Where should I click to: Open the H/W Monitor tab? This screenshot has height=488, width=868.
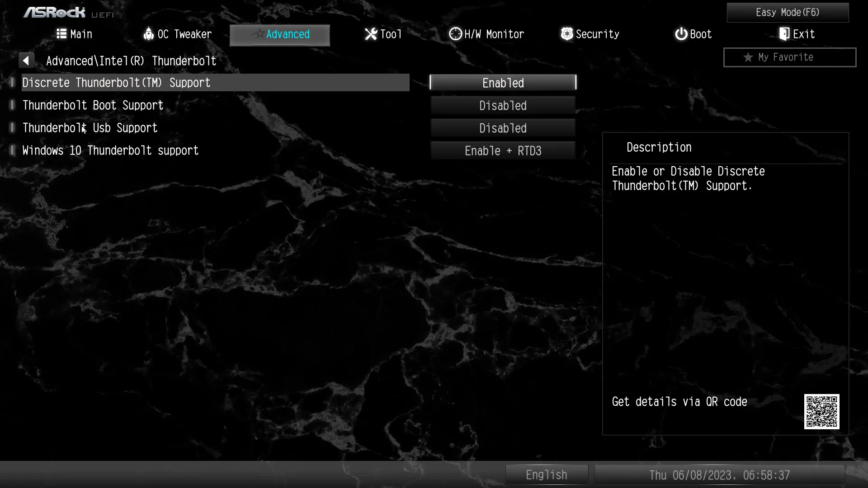click(x=486, y=34)
